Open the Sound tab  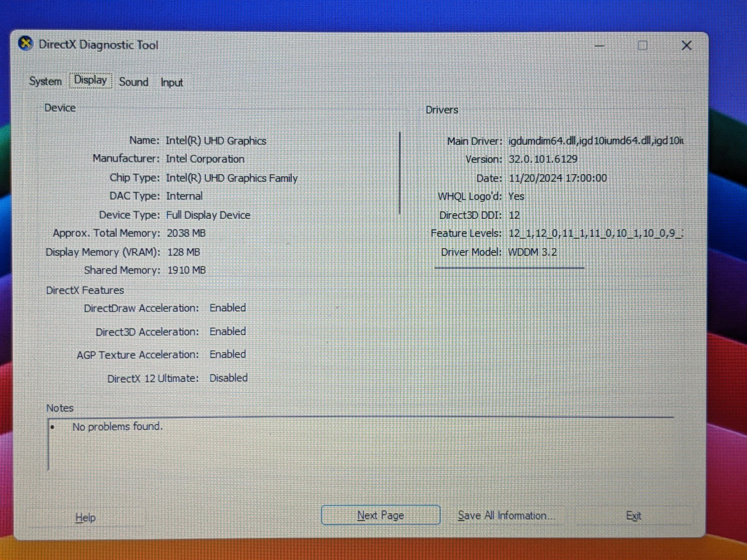click(x=134, y=82)
